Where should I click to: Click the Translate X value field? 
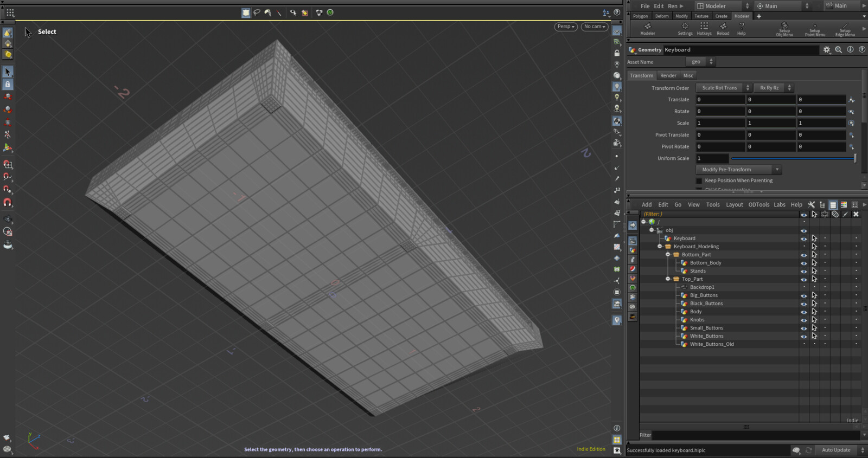coord(720,100)
